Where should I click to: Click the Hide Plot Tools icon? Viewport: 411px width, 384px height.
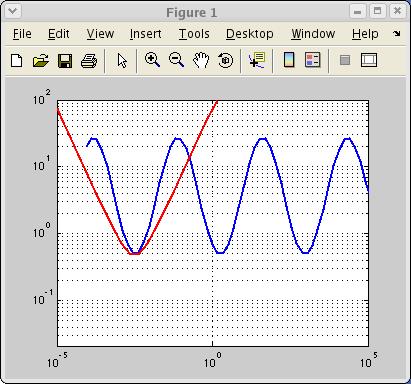point(345,60)
